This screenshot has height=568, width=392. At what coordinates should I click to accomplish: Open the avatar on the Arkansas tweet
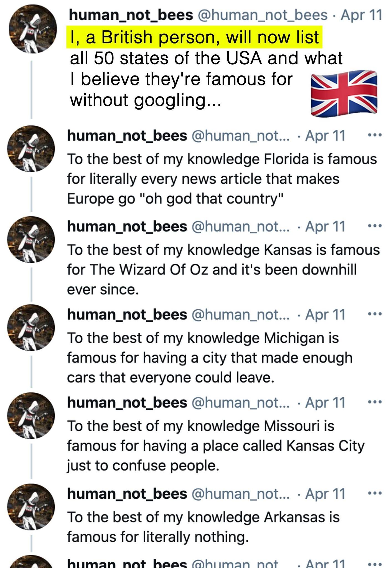pos(31,508)
